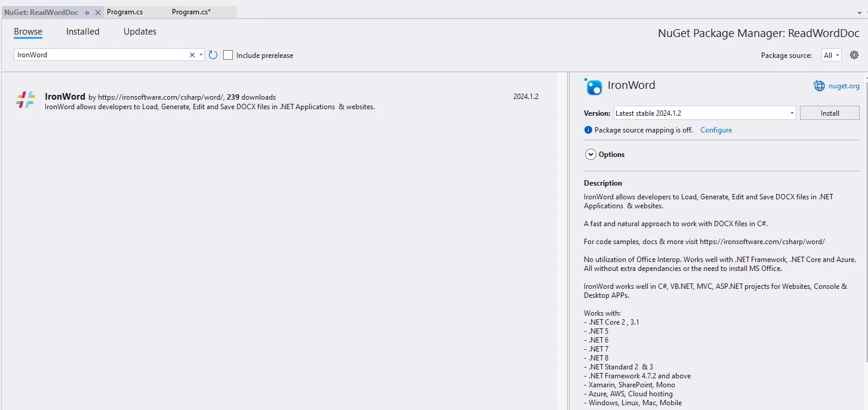This screenshot has height=410, width=868.
Task: Click the globe icon next to nuget.org
Action: pos(819,86)
